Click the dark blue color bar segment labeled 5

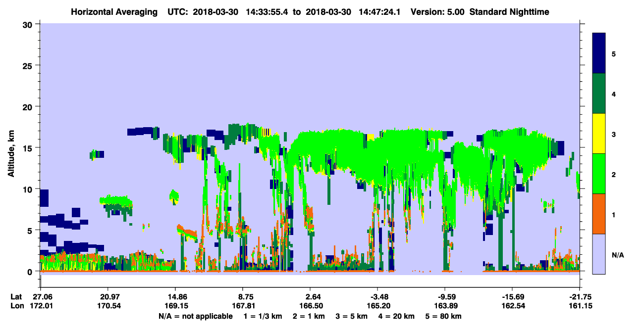pos(599,53)
